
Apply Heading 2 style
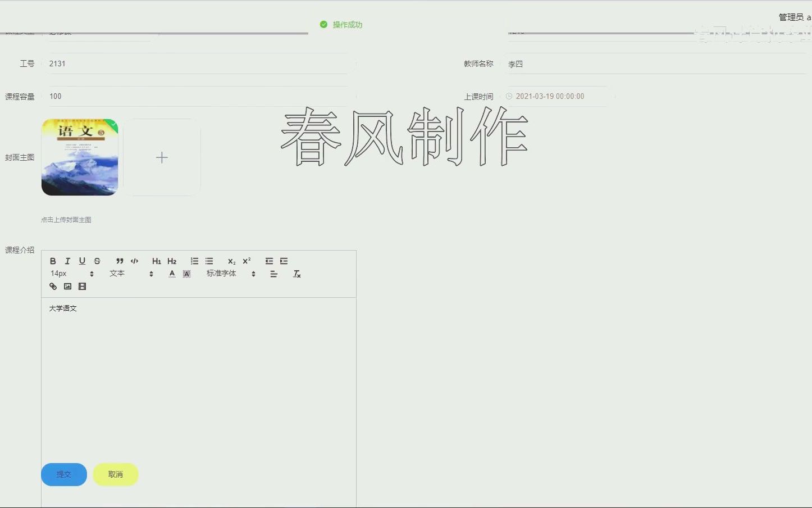pos(172,261)
